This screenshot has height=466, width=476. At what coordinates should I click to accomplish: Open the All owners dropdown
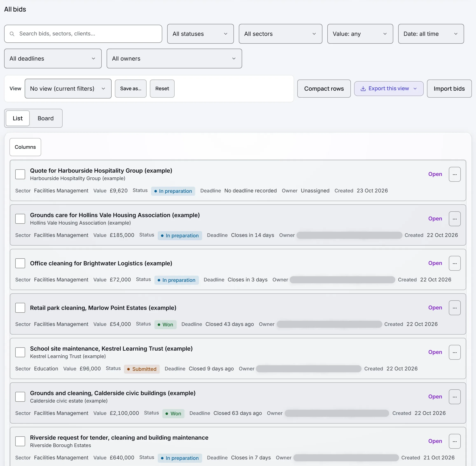tap(174, 59)
